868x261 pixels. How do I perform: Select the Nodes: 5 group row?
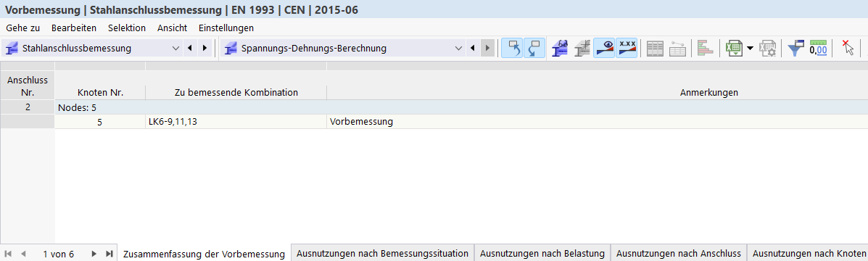point(461,107)
